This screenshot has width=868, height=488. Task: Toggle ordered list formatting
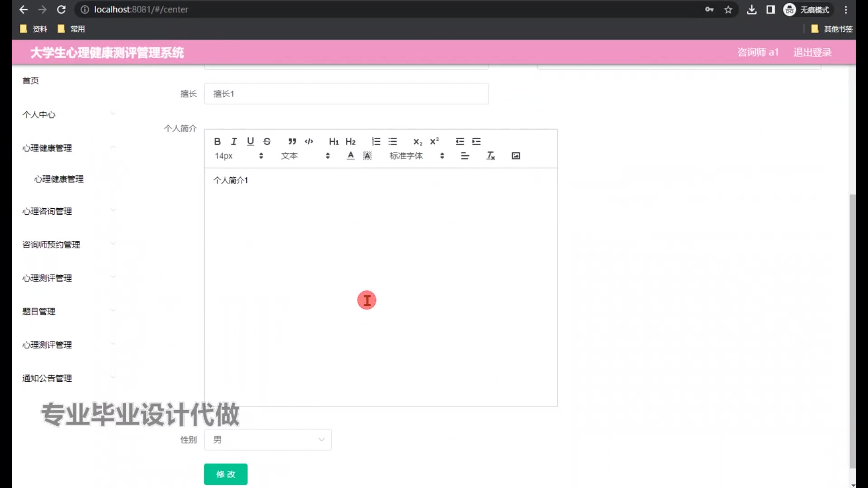tap(376, 141)
